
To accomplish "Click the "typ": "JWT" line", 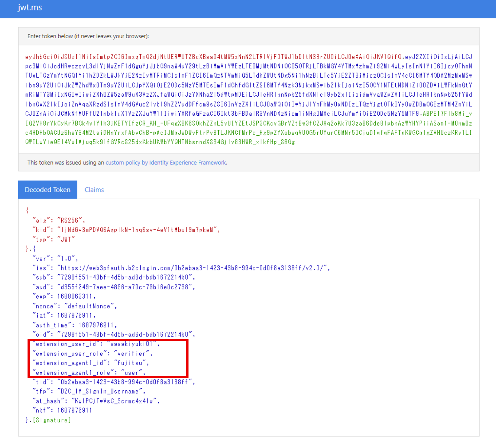I will (54, 240).
